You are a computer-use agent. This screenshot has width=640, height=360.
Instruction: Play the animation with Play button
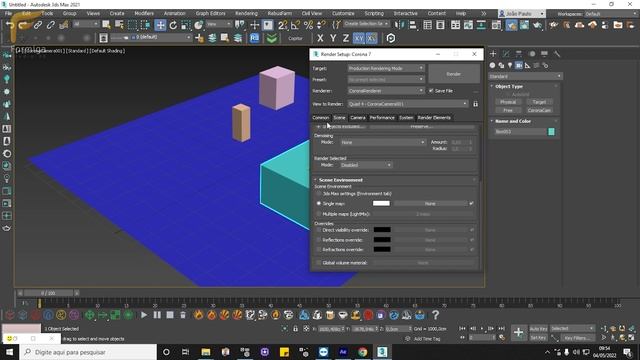coord(144,315)
